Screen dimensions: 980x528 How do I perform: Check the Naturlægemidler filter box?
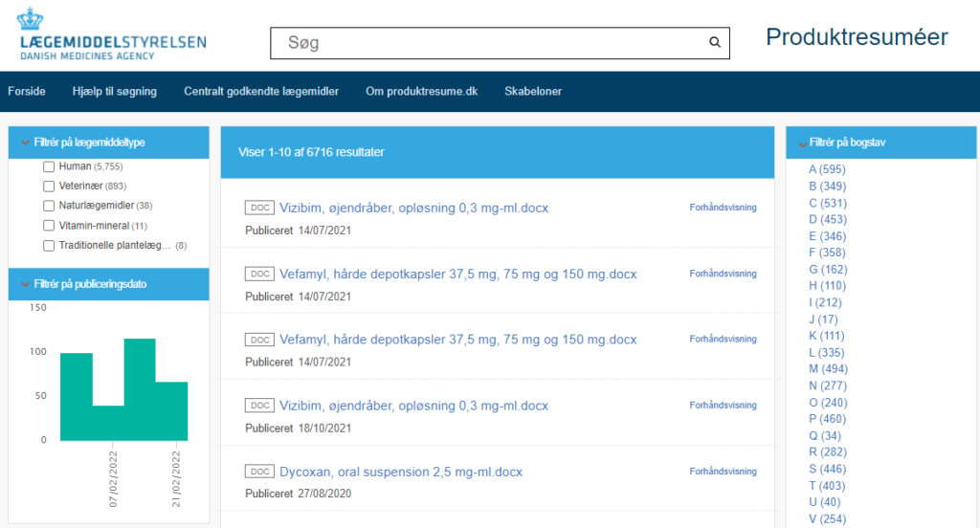point(49,206)
